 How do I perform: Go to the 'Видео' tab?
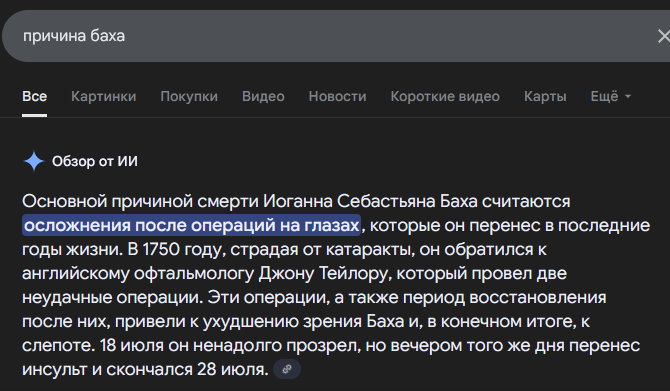click(x=263, y=97)
